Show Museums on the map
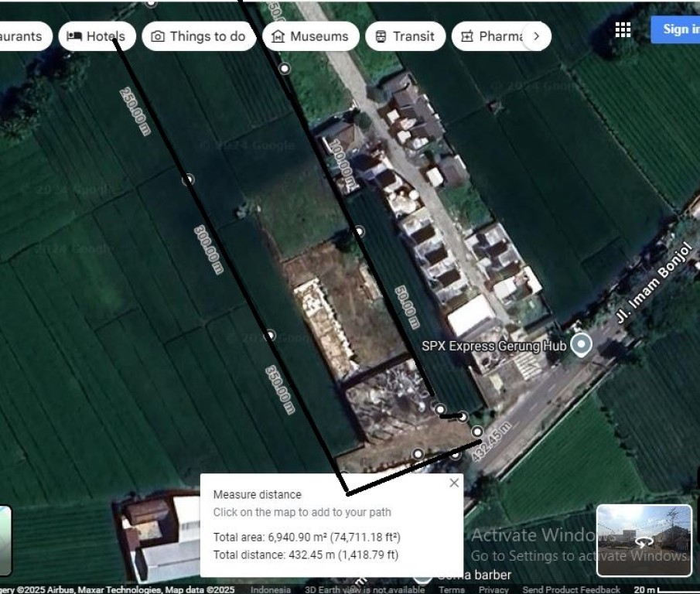The width and height of the screenshot is (700, 594). 309,36
